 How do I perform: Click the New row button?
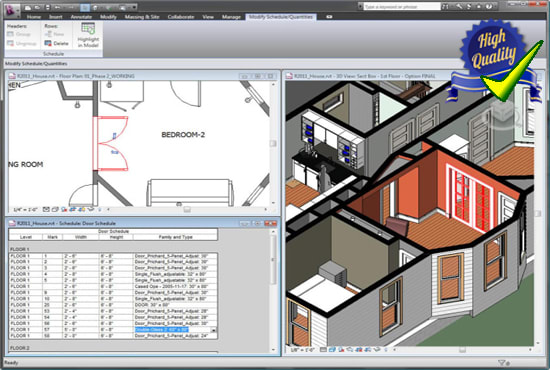(55, 34)
